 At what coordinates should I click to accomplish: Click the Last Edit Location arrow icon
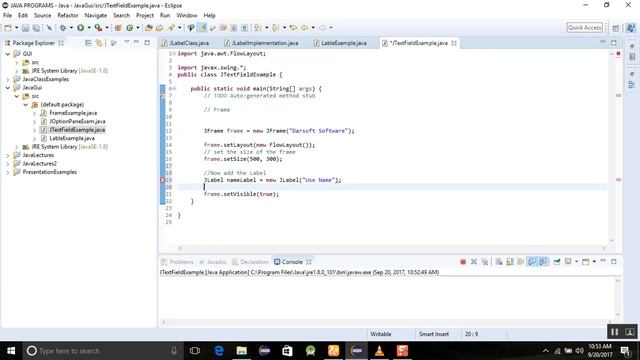click(293, 28)
